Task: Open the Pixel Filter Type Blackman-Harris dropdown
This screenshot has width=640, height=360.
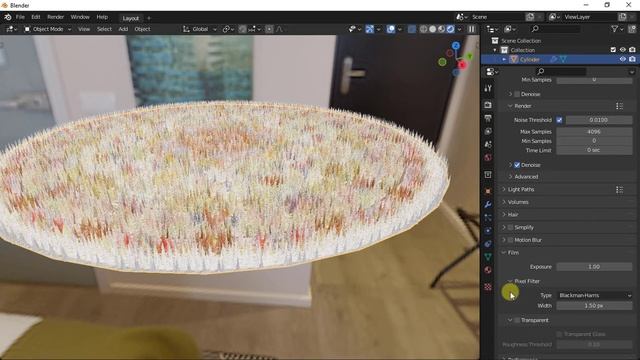Action: coord(595,296)
